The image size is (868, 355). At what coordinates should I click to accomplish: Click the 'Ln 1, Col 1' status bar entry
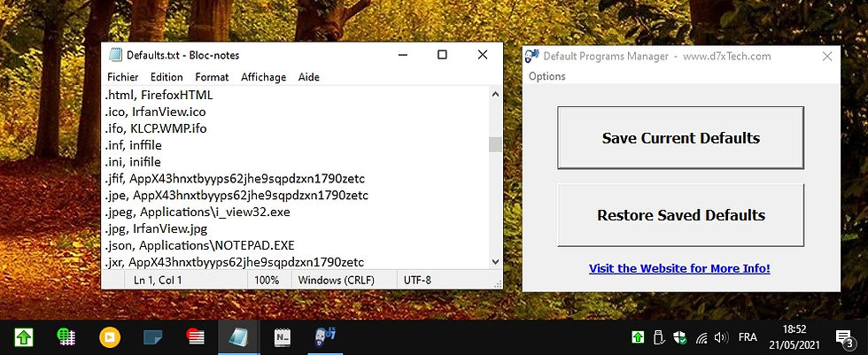tap(158, 281)
